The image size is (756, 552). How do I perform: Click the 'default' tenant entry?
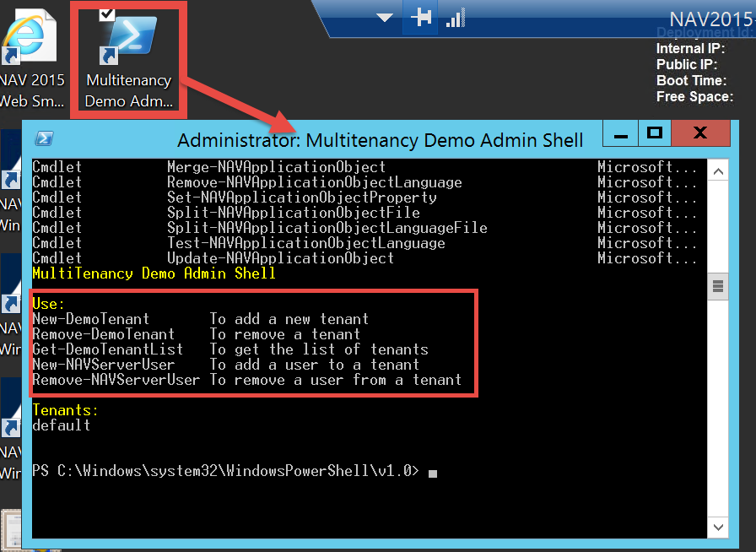(61, 425)
